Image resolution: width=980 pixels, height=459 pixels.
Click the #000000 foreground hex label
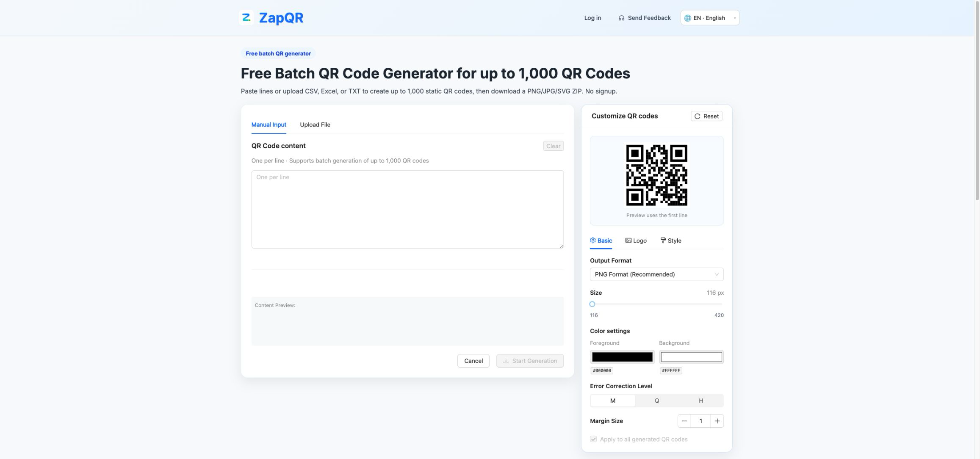click(602, 371)
